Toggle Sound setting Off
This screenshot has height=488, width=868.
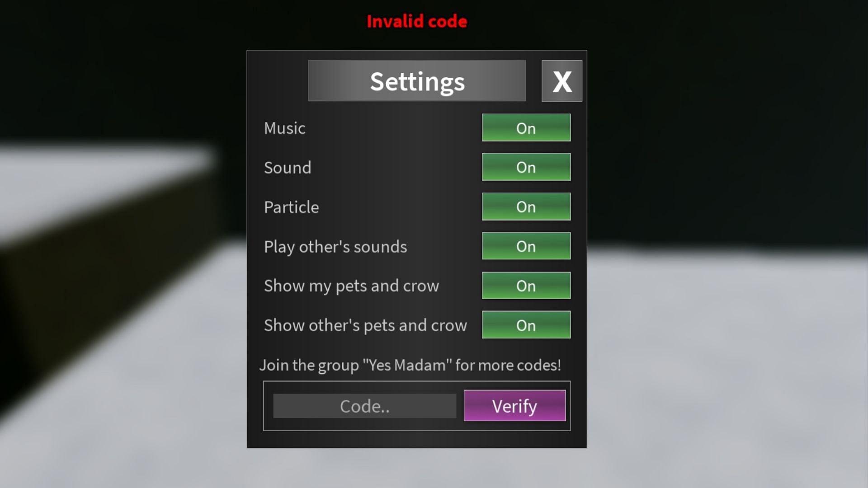pos(526,167)
